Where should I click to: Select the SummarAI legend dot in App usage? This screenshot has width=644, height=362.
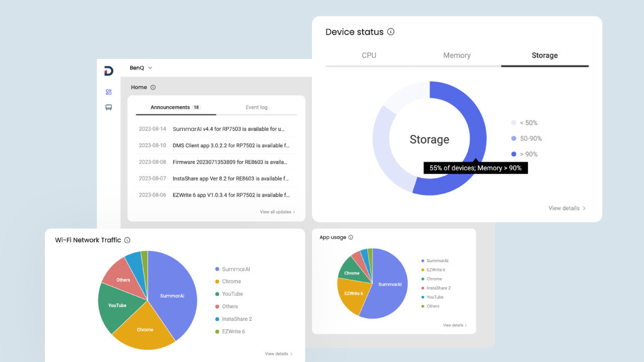click(422, 260)
